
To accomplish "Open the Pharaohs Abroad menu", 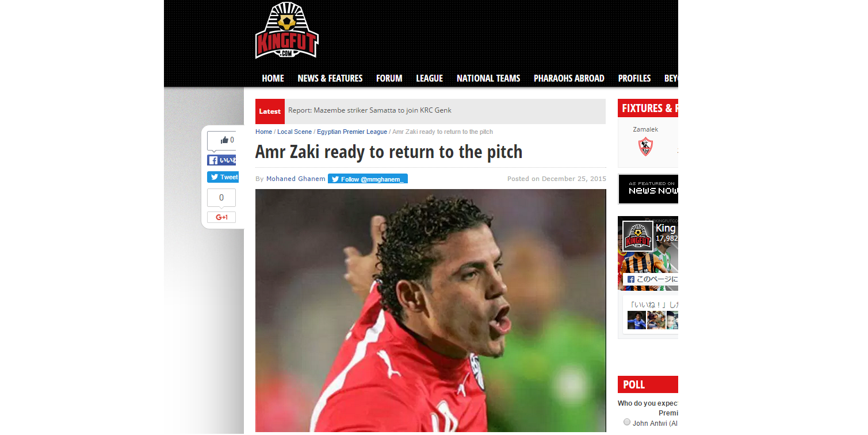I will [569, 78].
